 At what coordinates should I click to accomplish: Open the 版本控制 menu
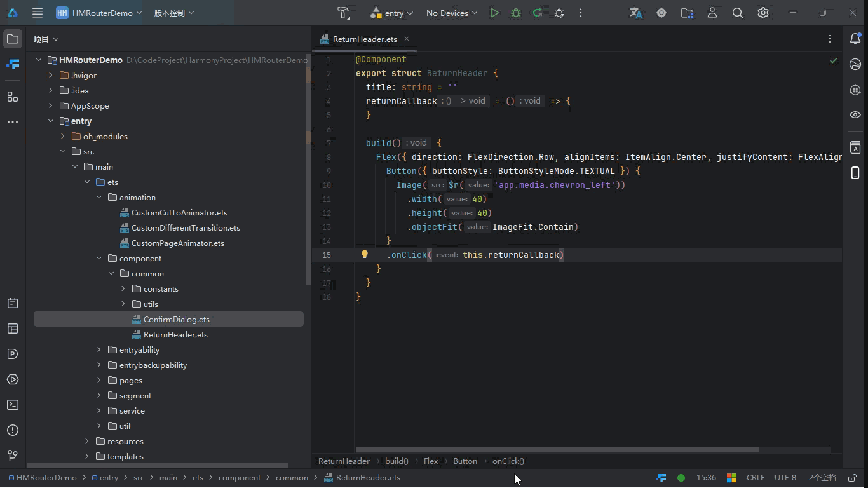(x=173, y=13)
